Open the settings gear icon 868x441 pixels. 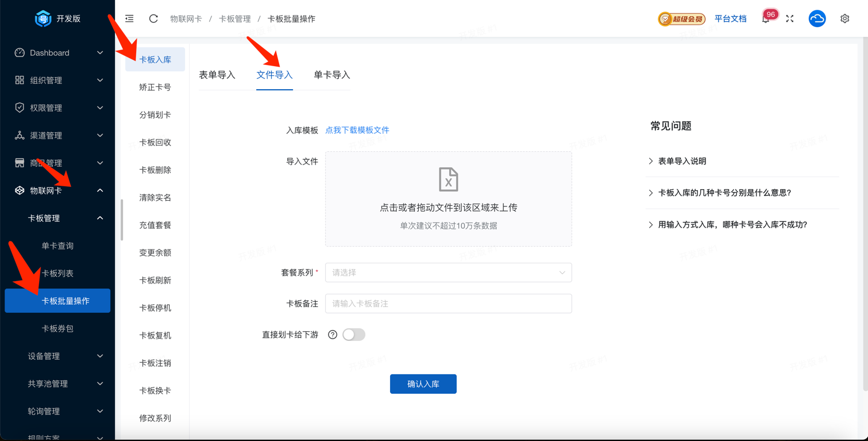(x=844, y=19)
